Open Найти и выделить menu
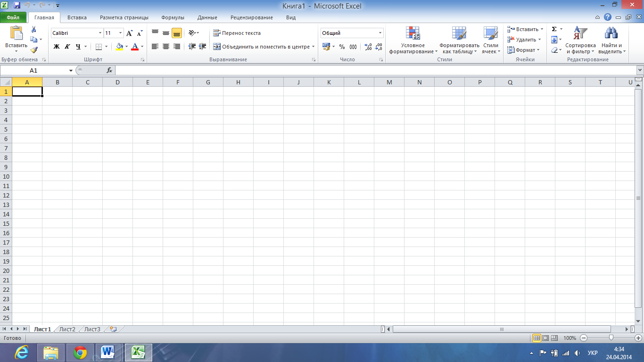644x362 pixels. [x=611, y=41]
